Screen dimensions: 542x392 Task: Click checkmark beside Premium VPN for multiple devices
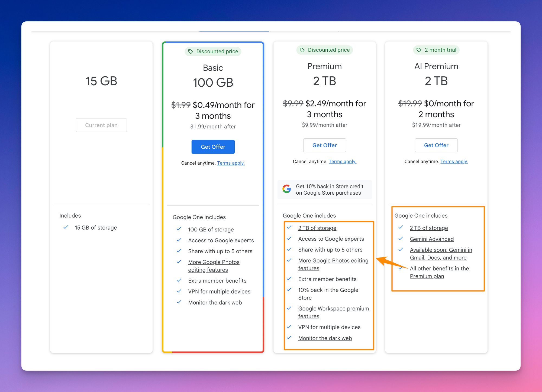289,326
